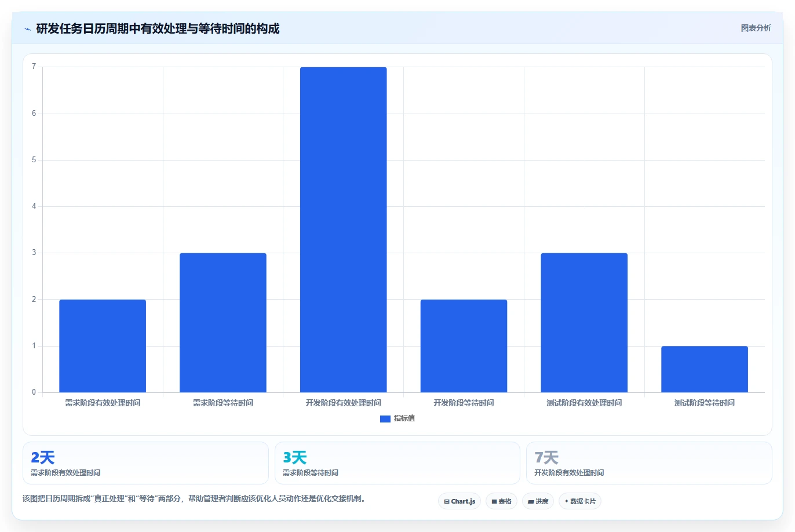This screenshot has height=532, width=795.
Task: Open the 3天 需求阶段等待时间 card
Action: [x=397, y=463]
